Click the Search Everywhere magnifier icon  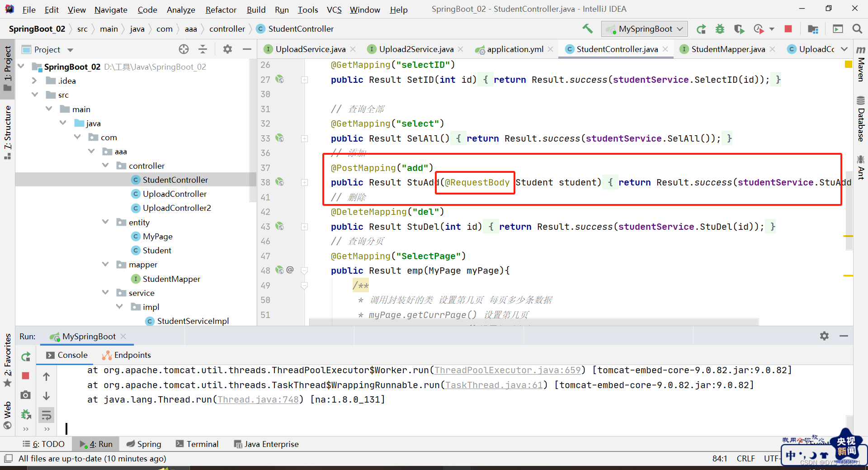[x=857, y=29]
